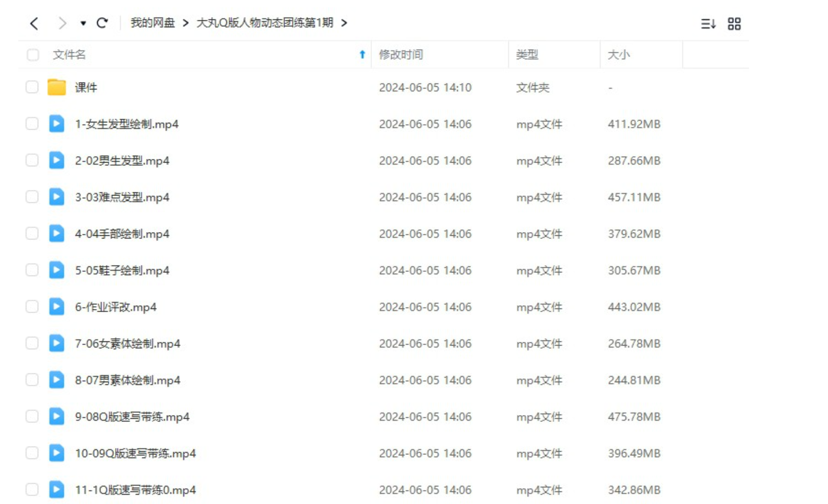828x504 pixels.
Task: Tick the select-all checkbox in header
Action: click(33, 55)
